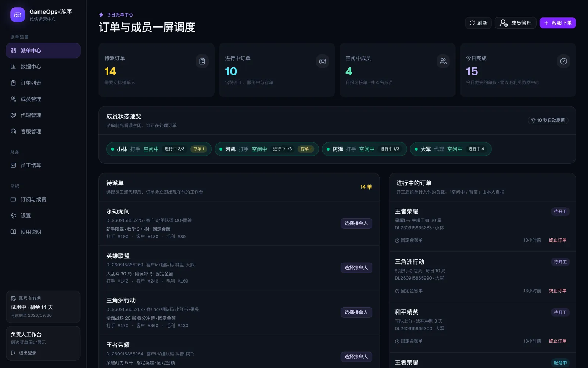Click the 订阅与续费 card icon

tap(13, 199)
